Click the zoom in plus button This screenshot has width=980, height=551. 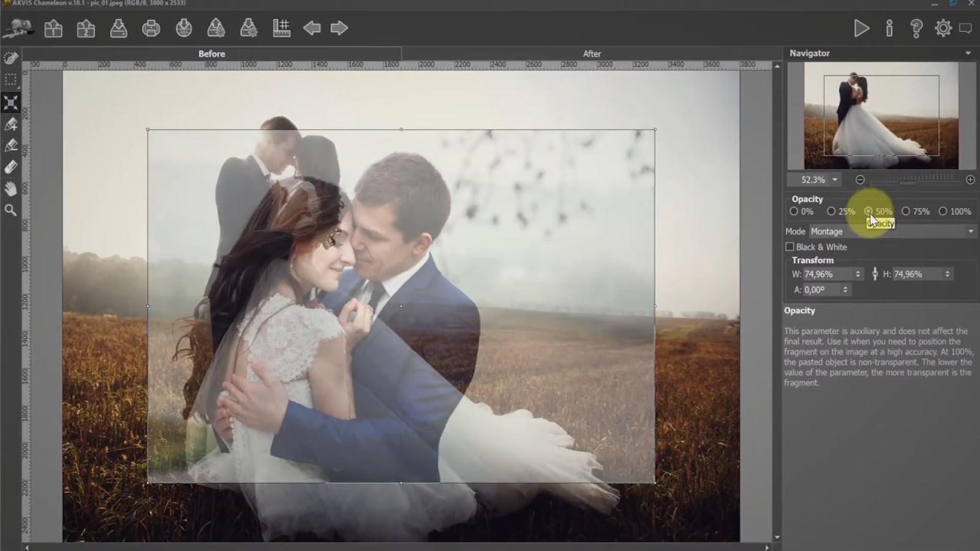970,180
